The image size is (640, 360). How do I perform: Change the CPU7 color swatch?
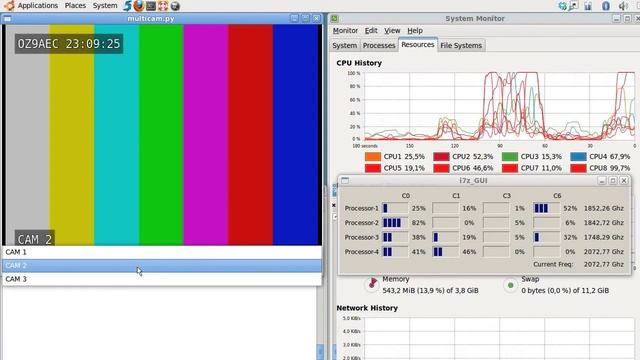(x=510, y=168)
